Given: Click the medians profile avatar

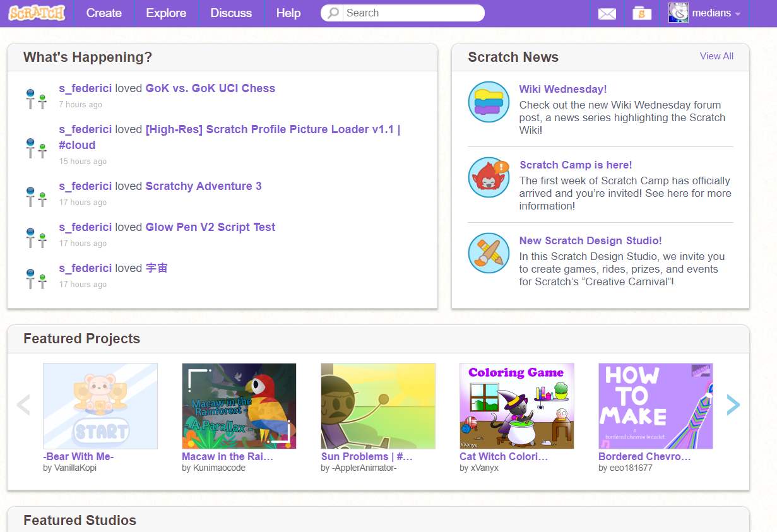Looking at the screenshot, I should [678, 13].
